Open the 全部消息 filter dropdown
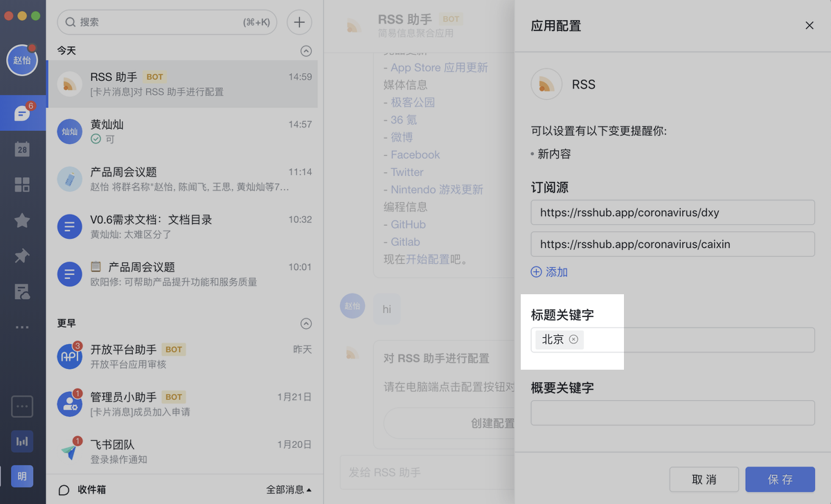This screenshot has width=831, height=504. tap(288, 489)
